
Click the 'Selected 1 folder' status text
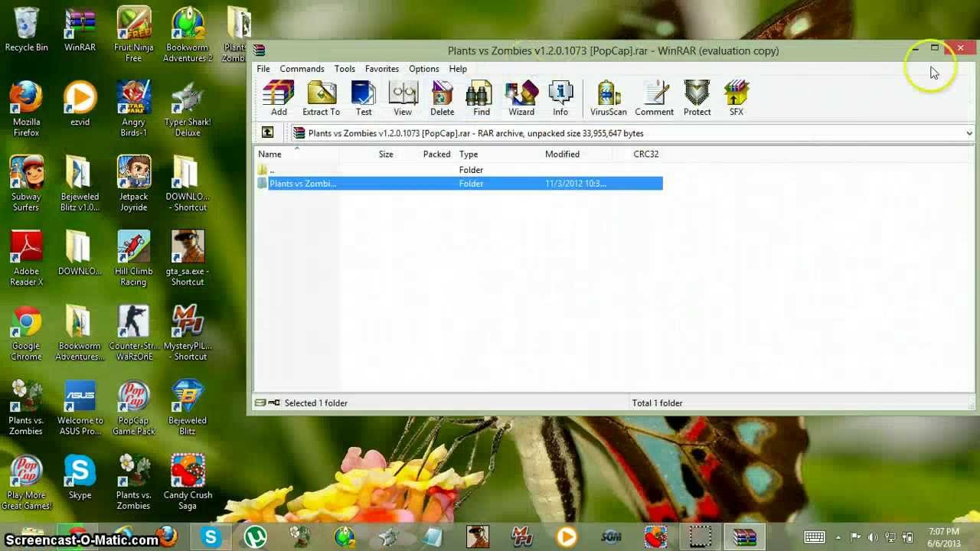315,403
